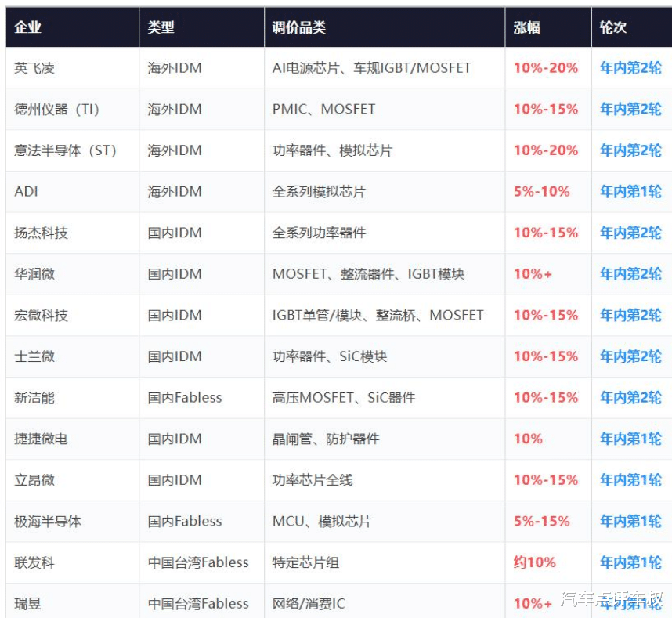Click 年内第1轮 in the 联发科 row
The width and height of the screenshot is (672, 618).
(x=630, y=562)
